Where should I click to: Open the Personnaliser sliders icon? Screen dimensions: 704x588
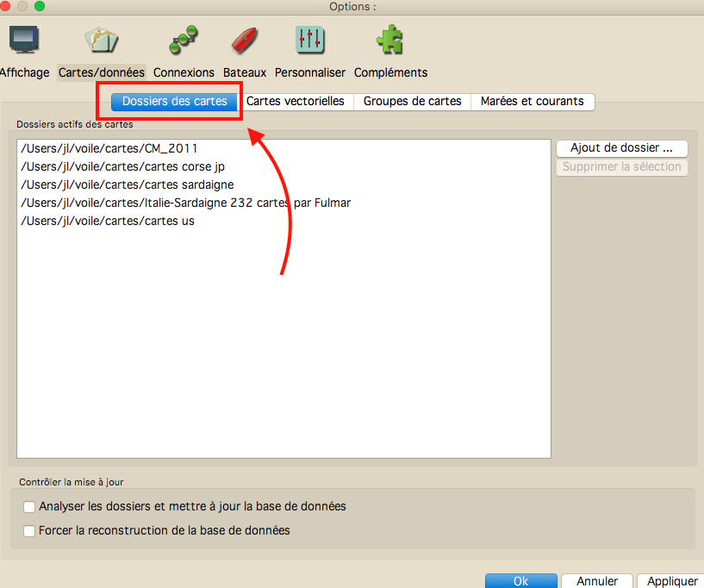309,41
